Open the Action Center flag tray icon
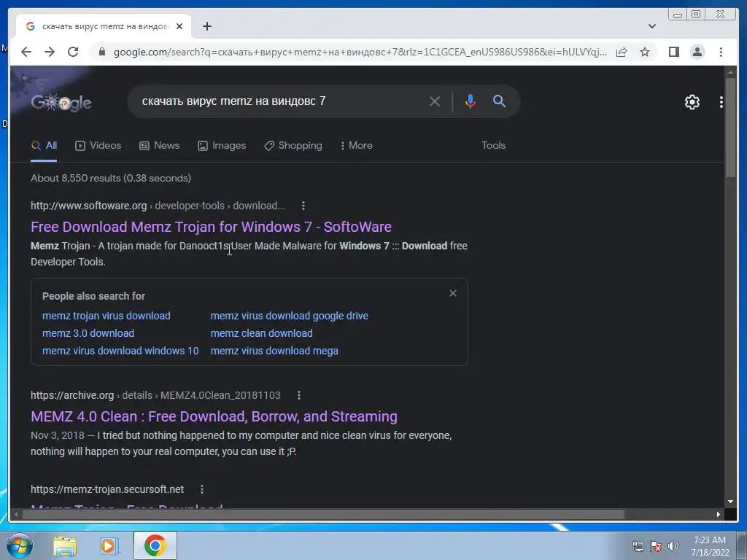Image resolution: width=747 pixels, height=560 pixels. click(x=656, y=546)
